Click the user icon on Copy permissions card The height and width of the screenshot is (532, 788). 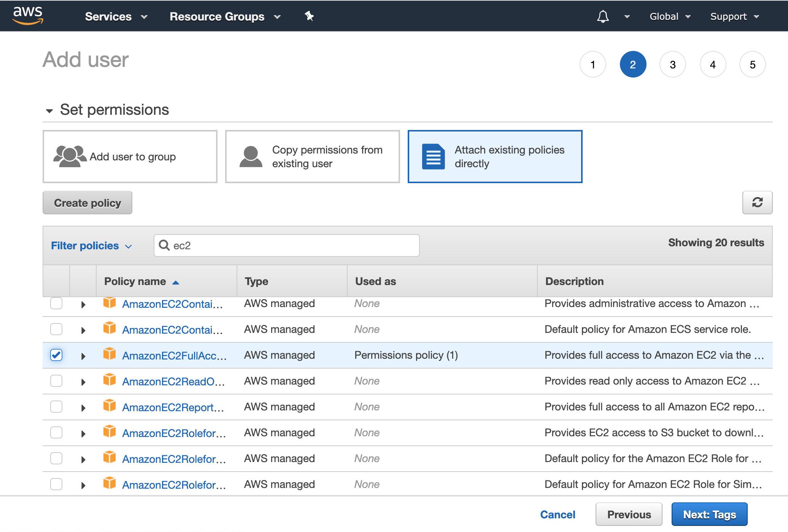251,157
